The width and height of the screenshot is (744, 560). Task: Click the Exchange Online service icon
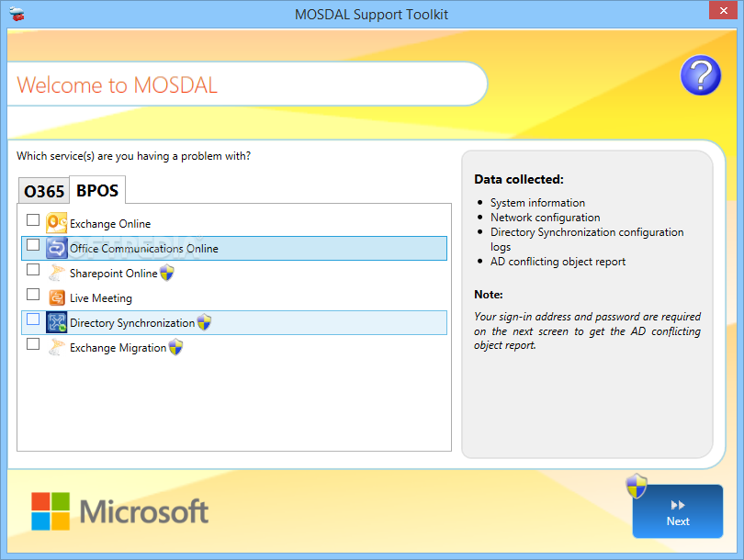(56, 223)
